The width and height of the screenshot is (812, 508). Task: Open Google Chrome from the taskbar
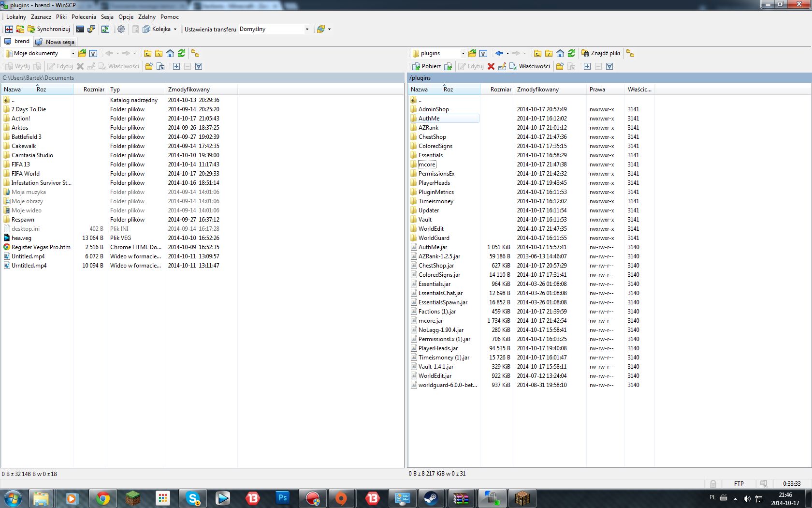[x=102, y=498]
